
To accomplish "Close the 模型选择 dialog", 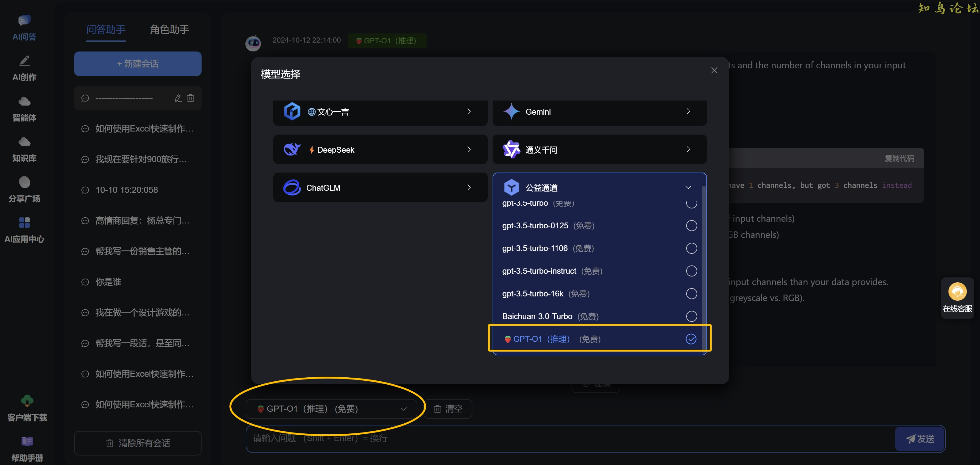I will pyautogui.click(x=714, y=71).
